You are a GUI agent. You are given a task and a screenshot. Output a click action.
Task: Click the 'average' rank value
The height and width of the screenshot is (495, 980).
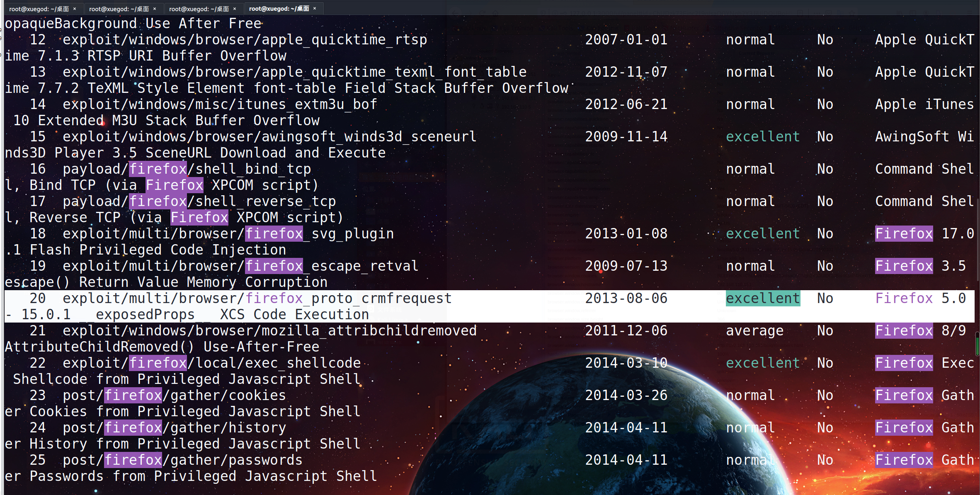pyautogui.click(x=754, y=331)
